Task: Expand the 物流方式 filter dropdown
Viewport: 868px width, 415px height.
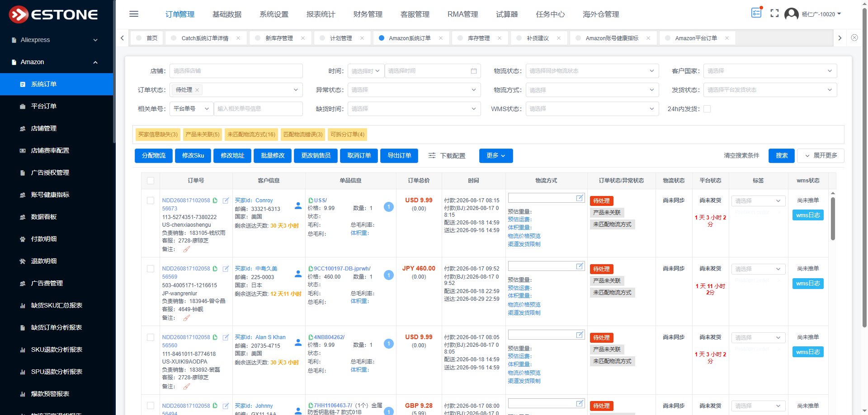Action: pos(592,90)
